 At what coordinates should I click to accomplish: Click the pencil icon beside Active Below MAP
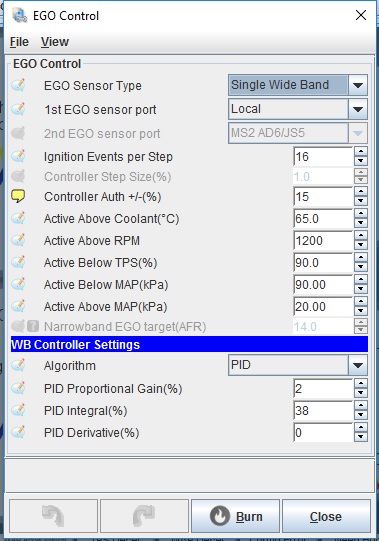pos(18,284)
